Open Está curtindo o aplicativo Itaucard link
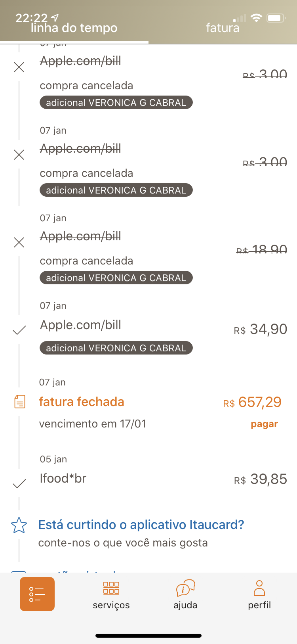 pyautogui.click(x=141, y=525)
